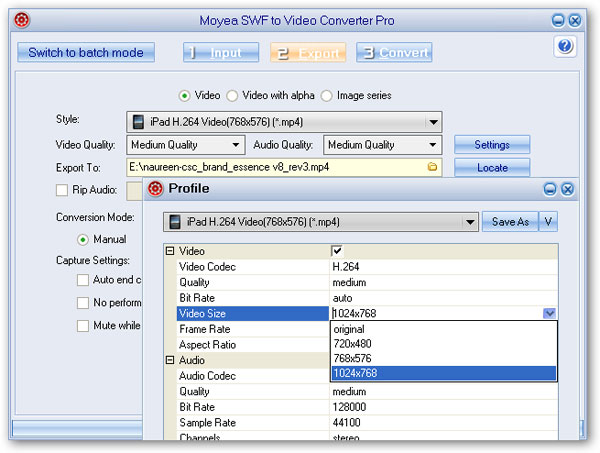
Task: Click the 128000 audio bit rate value
Action: [349, 407]
